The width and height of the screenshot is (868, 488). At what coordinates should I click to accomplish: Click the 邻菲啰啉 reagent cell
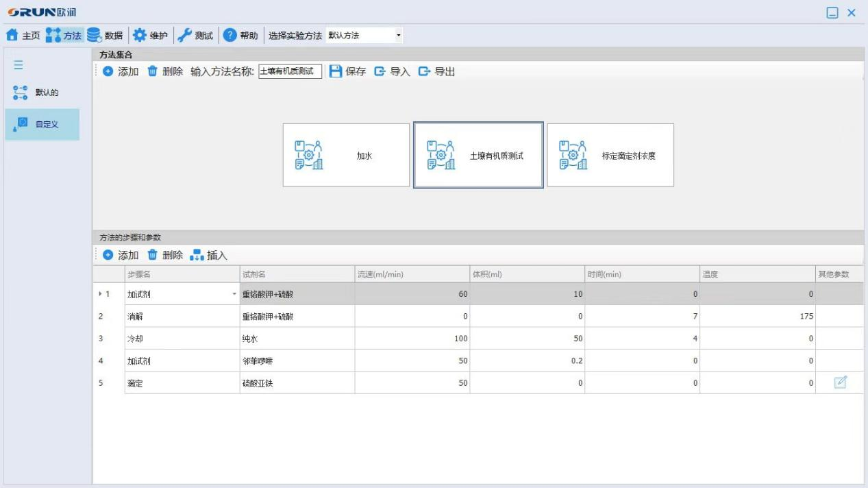coord(297,360)
